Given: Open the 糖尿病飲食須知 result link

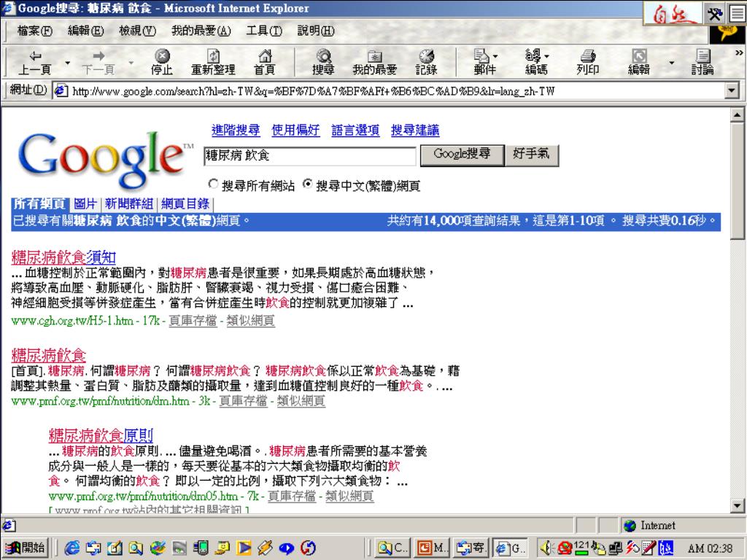Looking at the screenshot, I should pyautogui.click(x=63, y=257).
